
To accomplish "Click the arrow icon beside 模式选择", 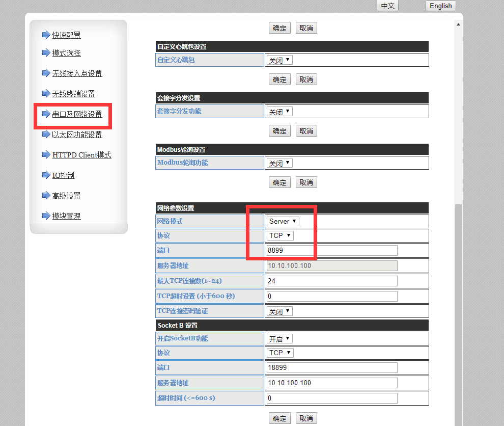I will click(x=46, y=53).
